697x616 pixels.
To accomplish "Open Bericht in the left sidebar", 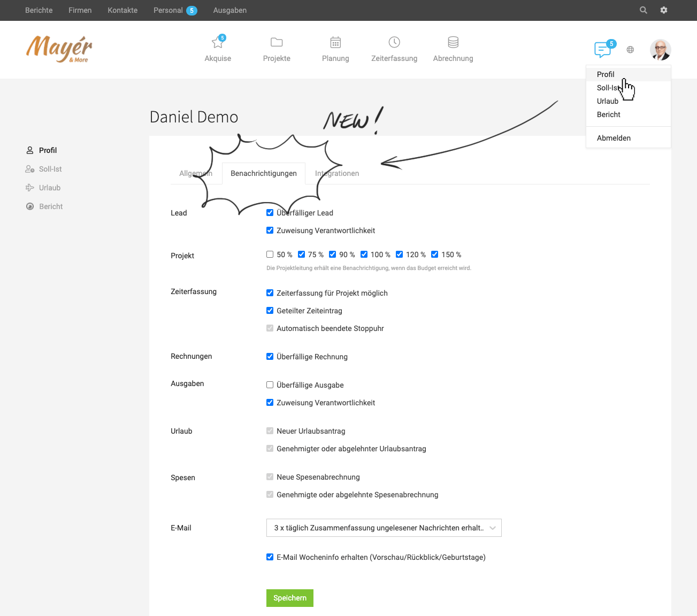I will pyautogui.click(x=51, y=206).
